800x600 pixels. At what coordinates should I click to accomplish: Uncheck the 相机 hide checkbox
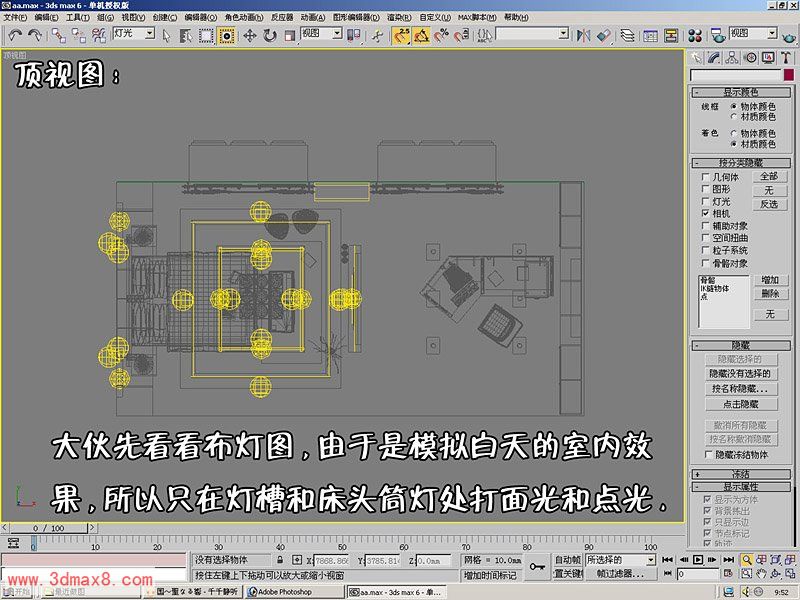point(706,213)
